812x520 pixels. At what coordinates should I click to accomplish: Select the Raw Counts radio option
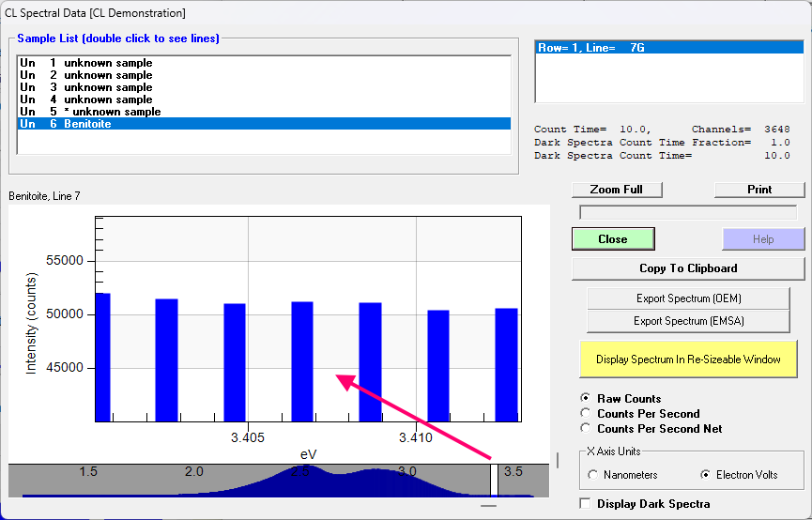click(587, 399)
